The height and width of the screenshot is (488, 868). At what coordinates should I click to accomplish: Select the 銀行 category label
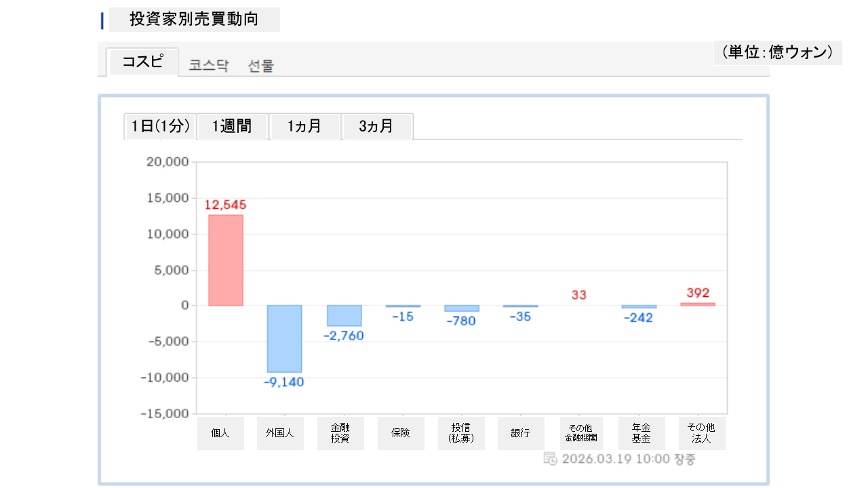(x=521, y=433)
